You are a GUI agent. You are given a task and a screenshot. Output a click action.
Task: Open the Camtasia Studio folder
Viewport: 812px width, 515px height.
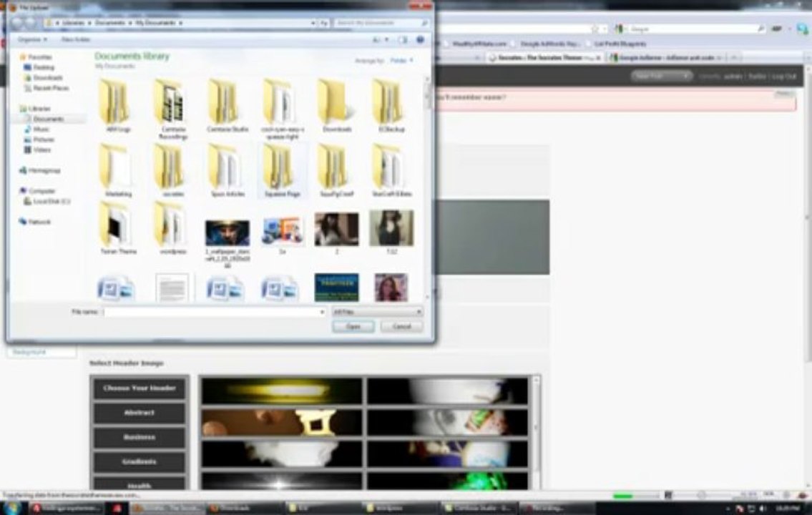[227, 106]
